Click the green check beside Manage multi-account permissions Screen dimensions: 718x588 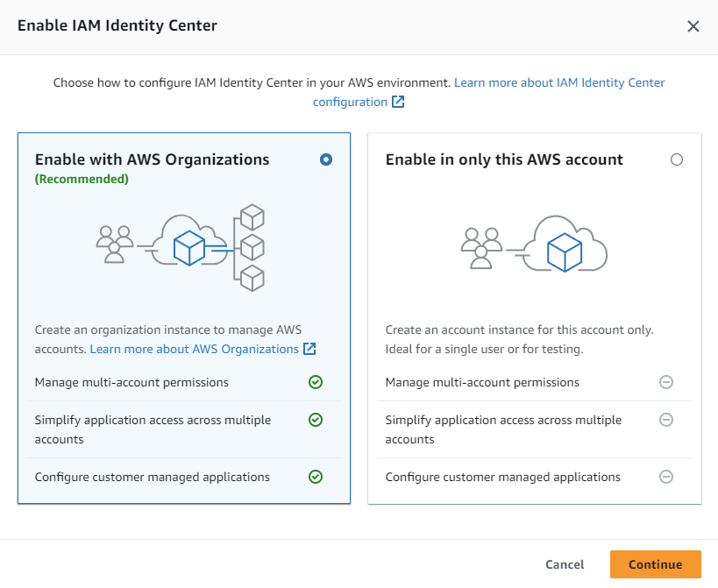[316, 382]
